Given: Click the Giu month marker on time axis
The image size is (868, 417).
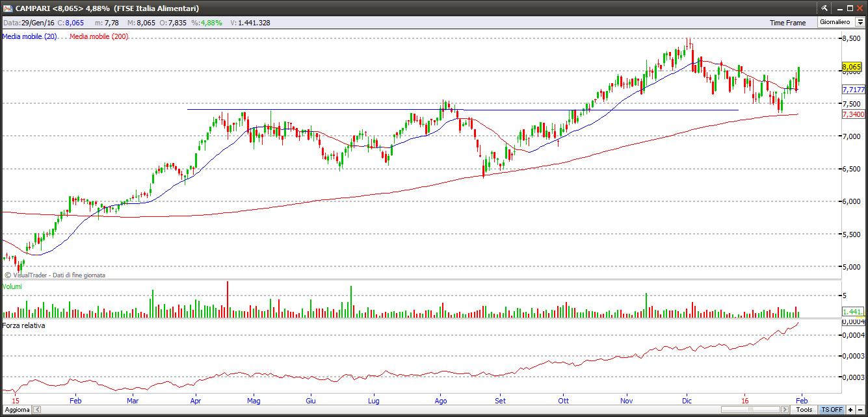Looking at the screenshot, I should tap(311, 401).
